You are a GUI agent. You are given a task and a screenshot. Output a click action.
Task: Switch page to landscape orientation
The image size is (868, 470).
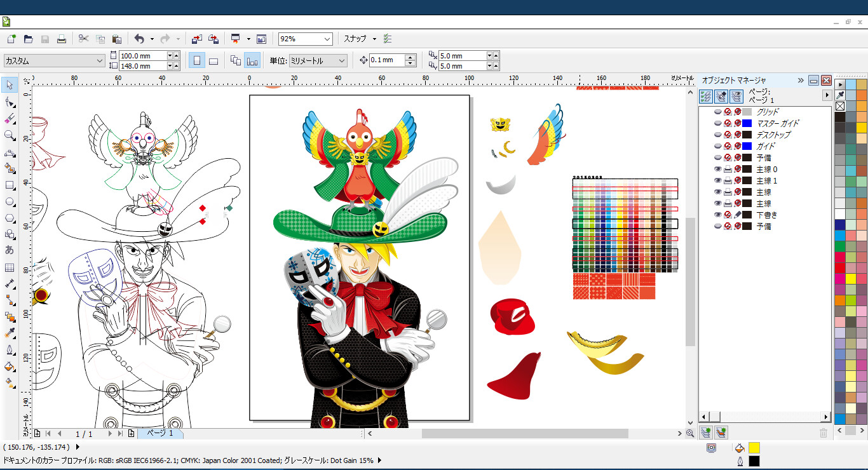(214, 61)
